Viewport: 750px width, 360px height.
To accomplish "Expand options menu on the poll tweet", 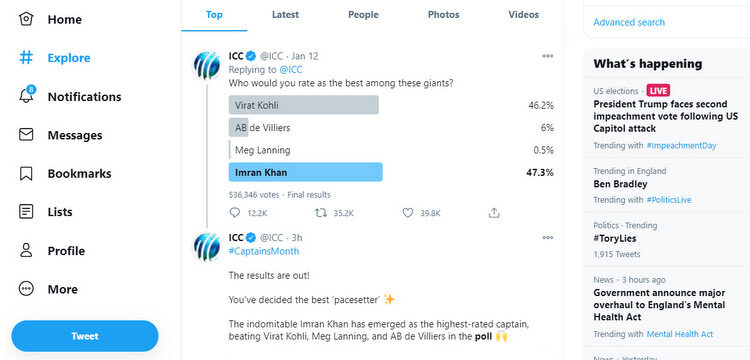I will pyautogui.click(x=548, y=56).
